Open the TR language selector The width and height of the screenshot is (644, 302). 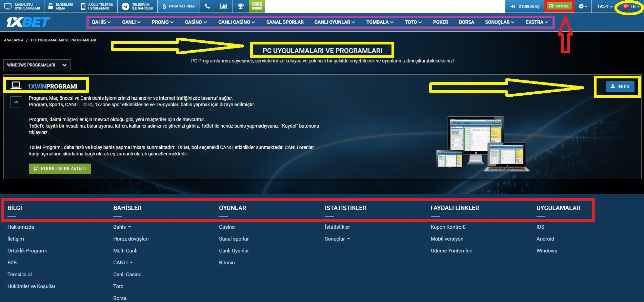[632, 6]
